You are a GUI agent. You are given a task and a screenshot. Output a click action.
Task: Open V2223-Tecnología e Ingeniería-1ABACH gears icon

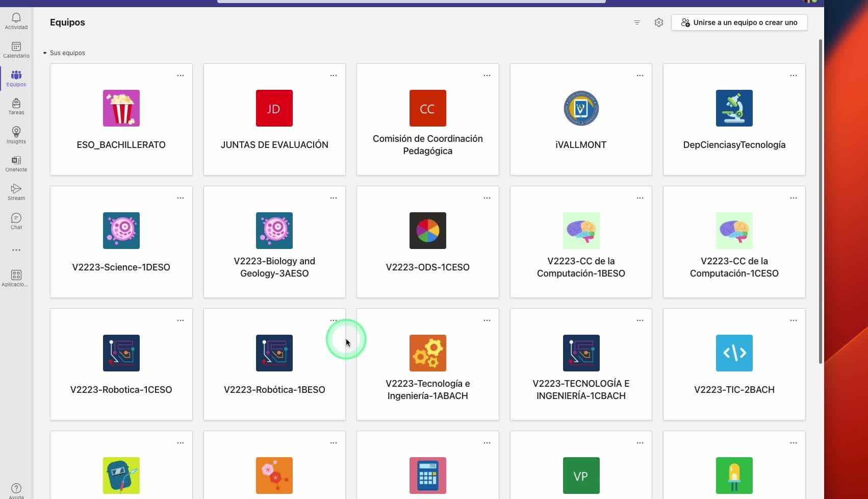(x=428, y=353)
